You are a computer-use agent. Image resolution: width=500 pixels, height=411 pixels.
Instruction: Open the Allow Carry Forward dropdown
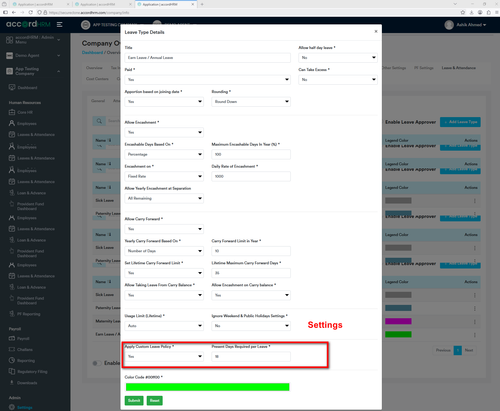coord(164,229)
